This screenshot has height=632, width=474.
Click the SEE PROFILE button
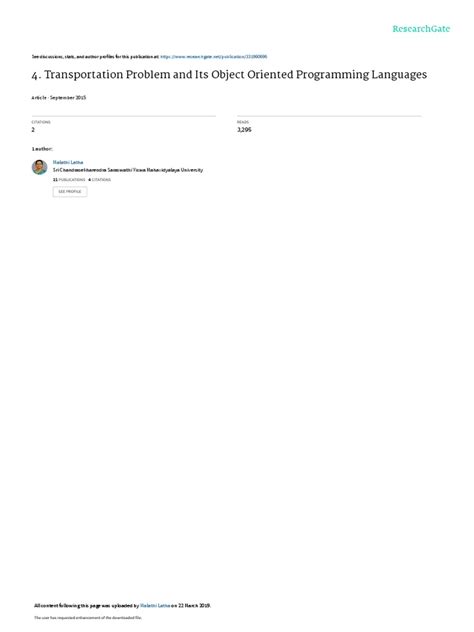(x=70, y=192)
